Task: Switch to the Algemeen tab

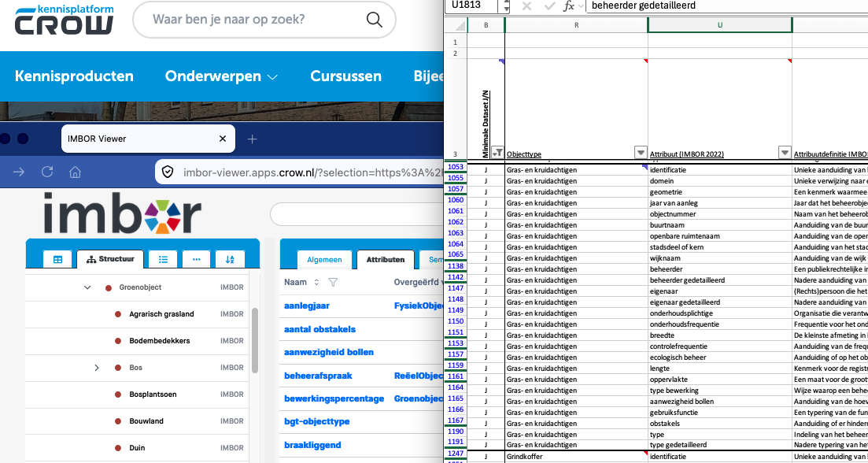Action: 324,260
